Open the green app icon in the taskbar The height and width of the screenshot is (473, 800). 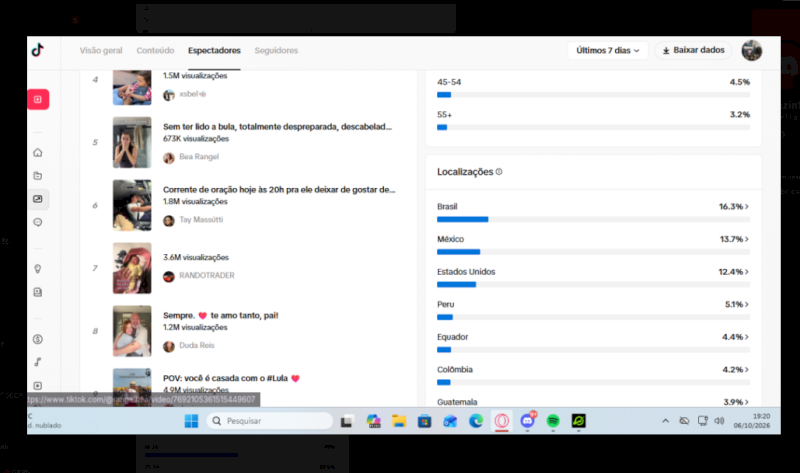pyautogui.click(x=579, y=421)
